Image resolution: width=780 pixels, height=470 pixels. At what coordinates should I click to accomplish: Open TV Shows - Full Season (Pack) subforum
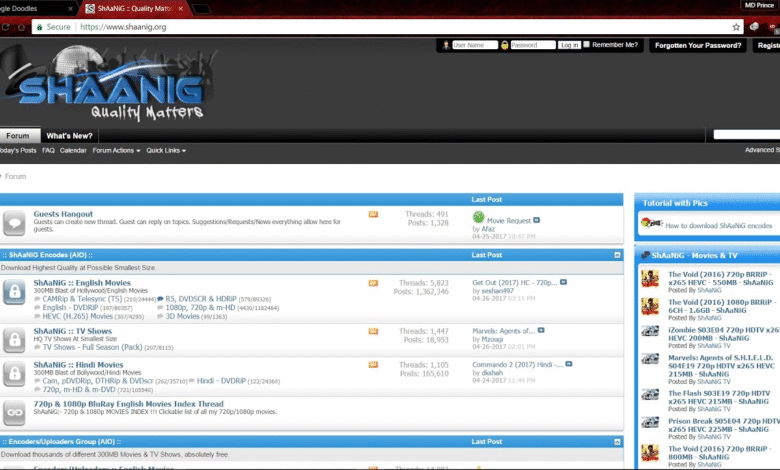92,347
